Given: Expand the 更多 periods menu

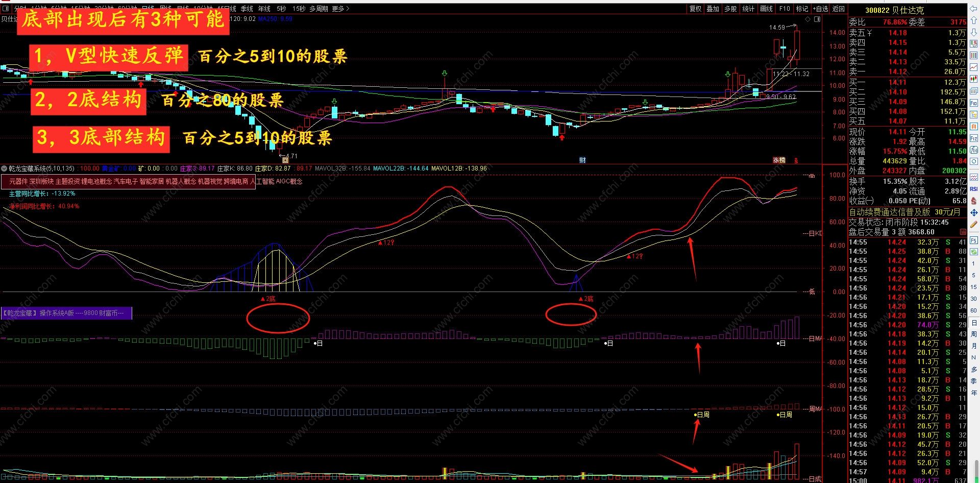Looking at the screenshot, I should (341, 9).
